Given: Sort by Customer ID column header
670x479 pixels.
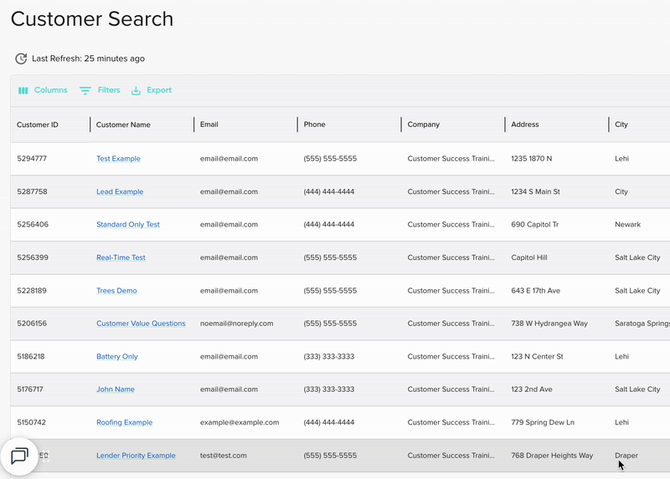Looking at the screenshot, I should (x=38, y=125).
